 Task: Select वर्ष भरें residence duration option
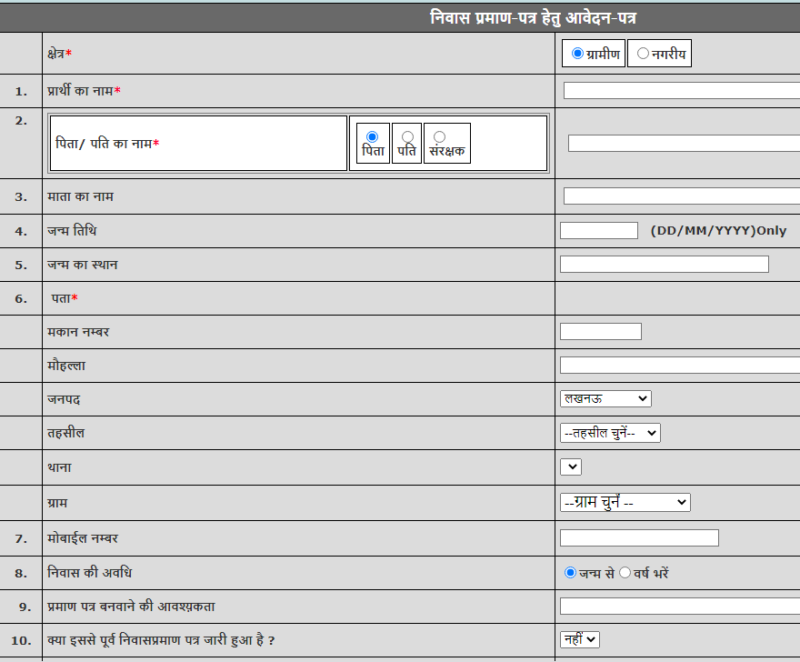625,573
